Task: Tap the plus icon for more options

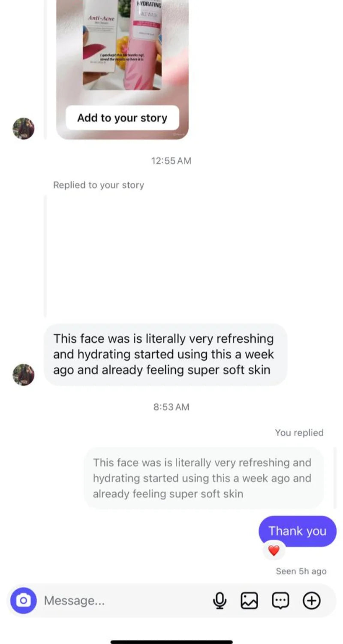Action: [312, 600]
